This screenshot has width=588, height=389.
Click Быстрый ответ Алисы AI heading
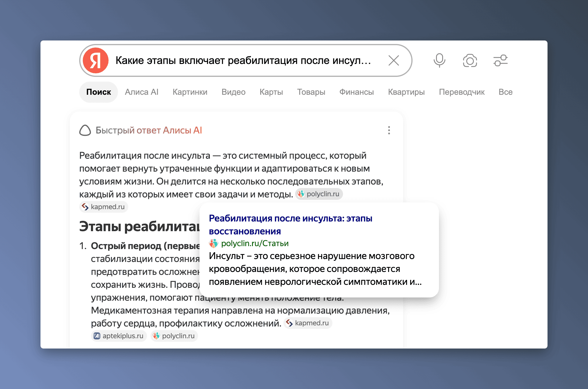coord(149,130)
